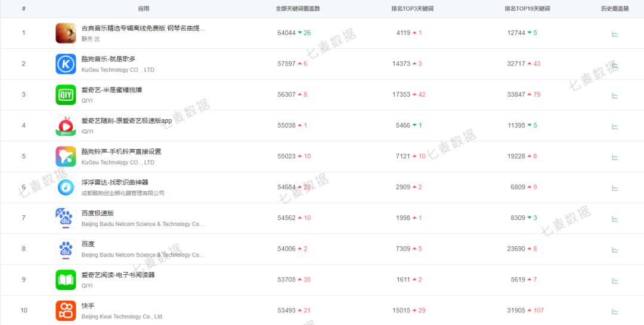
Task: Click TOP10 keyword value 33847
Action: click(516, 94)
